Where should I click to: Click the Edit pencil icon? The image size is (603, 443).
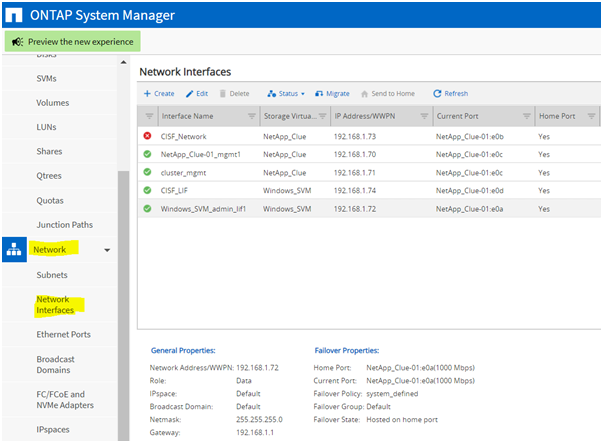tap(190, 94)
